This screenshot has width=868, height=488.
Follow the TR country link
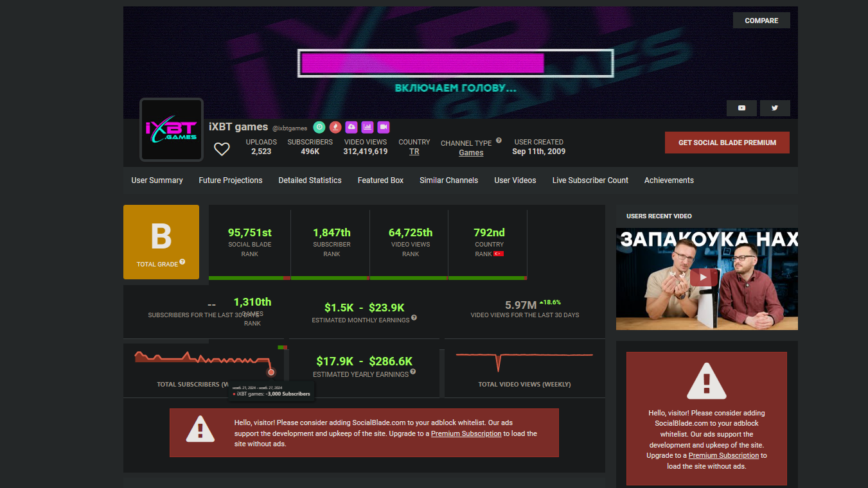coord(414,152)
